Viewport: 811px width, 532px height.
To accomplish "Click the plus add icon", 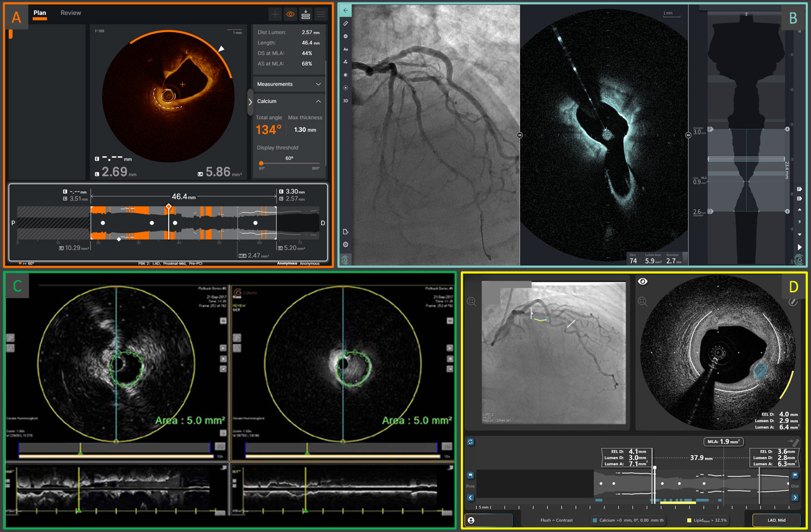I will tap(275, 15).
